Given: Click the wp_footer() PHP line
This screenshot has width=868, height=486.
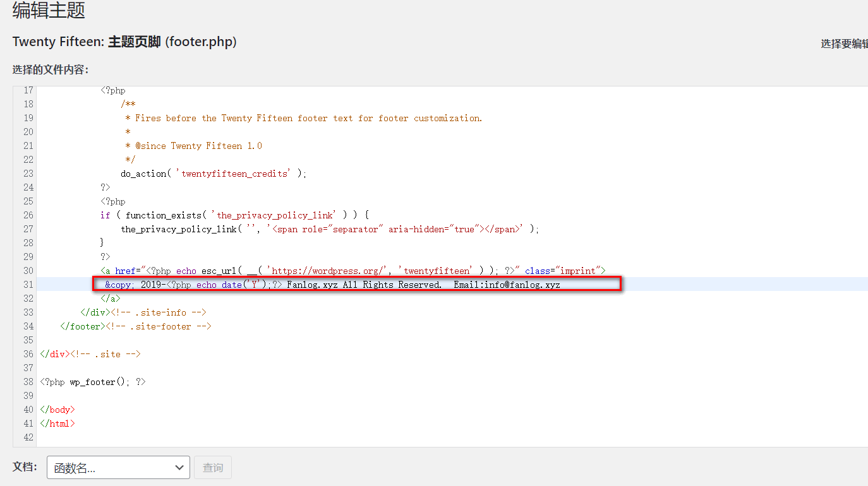Looking at the screenshot, I should pyautogui.click(x=93, y=382).
